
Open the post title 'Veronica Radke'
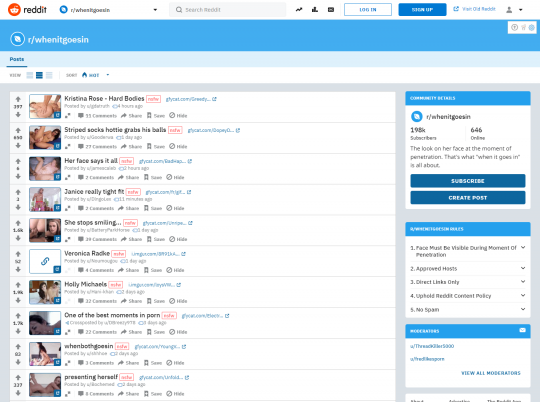tap(87, 253)
